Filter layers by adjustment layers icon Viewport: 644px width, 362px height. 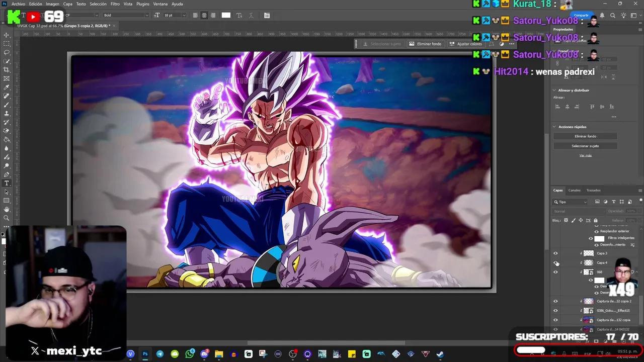tap(605, 202)
